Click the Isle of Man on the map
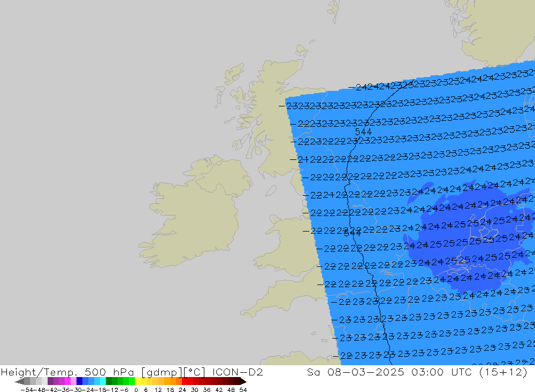This screenshot has width=535, height=392. click(271, 190)
